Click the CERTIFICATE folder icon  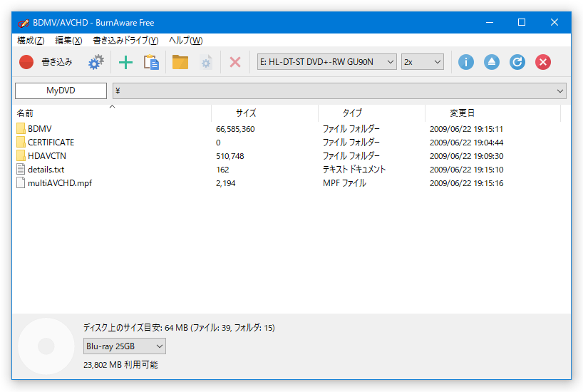[21, 142]
